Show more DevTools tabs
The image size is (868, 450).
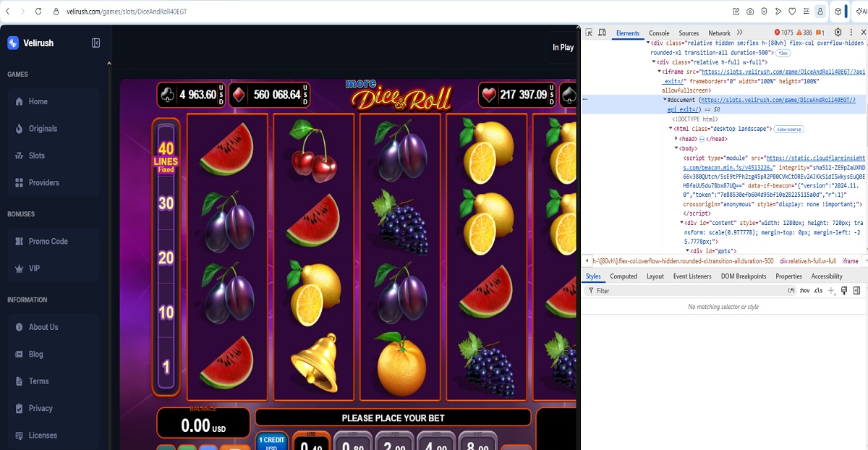(740, 33)
